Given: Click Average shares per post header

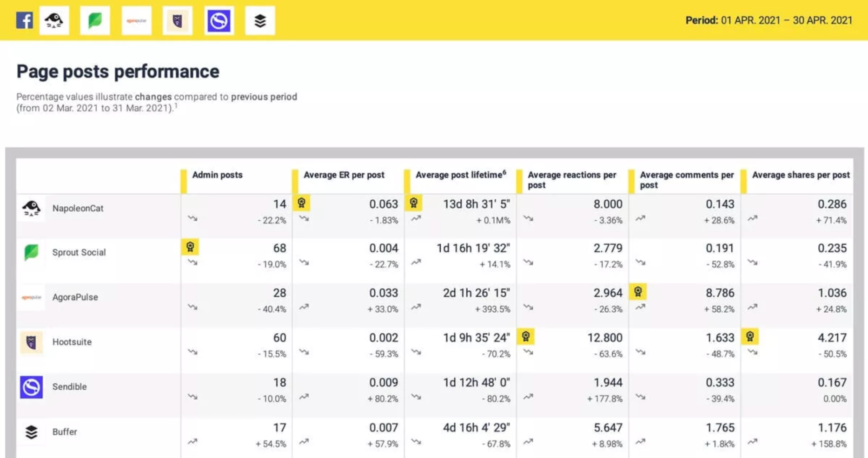Looking at the screenshot, I should tap(801, 175).
